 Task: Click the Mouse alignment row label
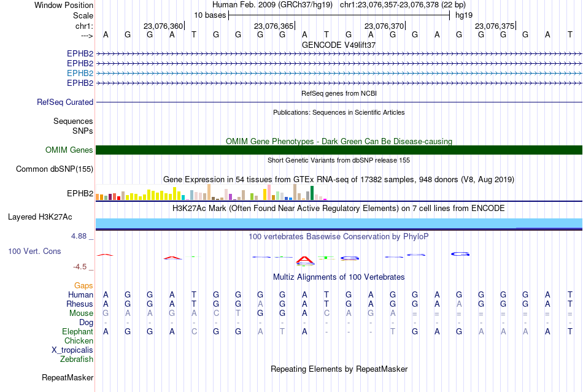click(x=81, y=313)
